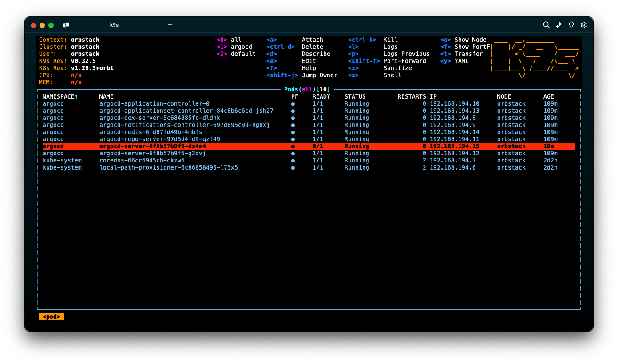This screenshot has height=364, width=618.
Task: Open a new tab with plus button
Action: point(170,25)
